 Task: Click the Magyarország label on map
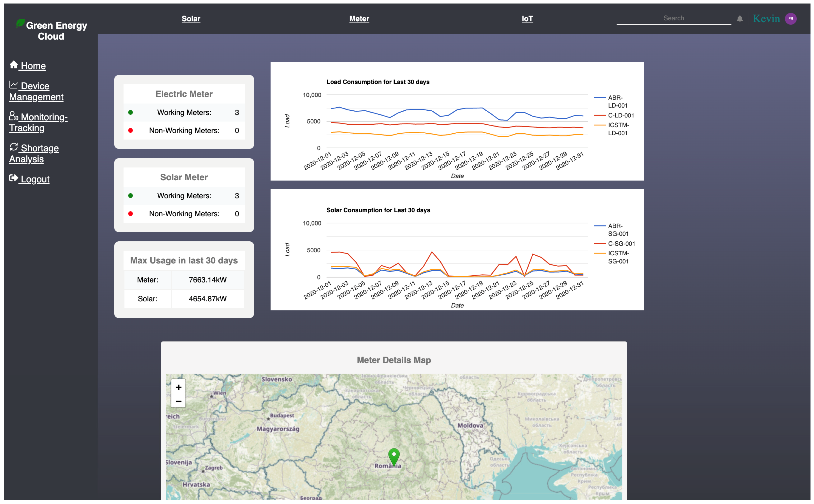point(278,429)
